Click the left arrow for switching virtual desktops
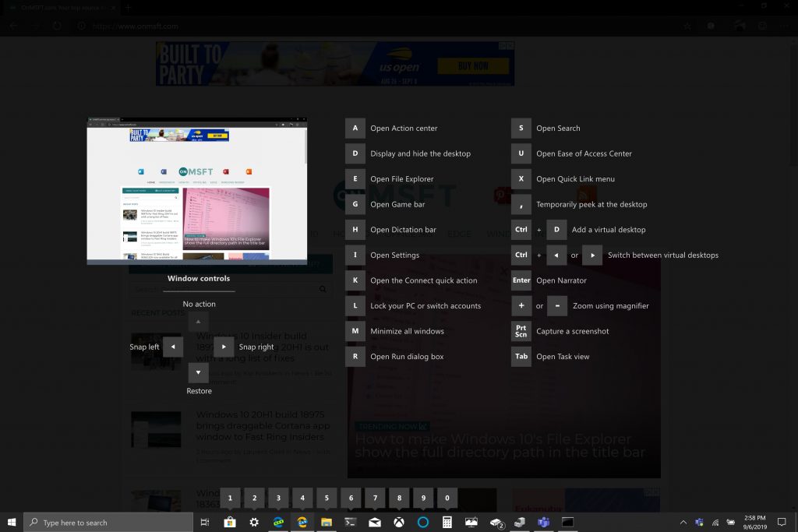 (x=556, y=255)
